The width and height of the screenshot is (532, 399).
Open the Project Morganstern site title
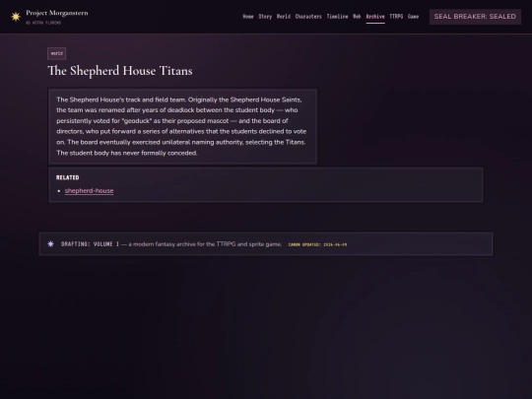coord(57,13)
